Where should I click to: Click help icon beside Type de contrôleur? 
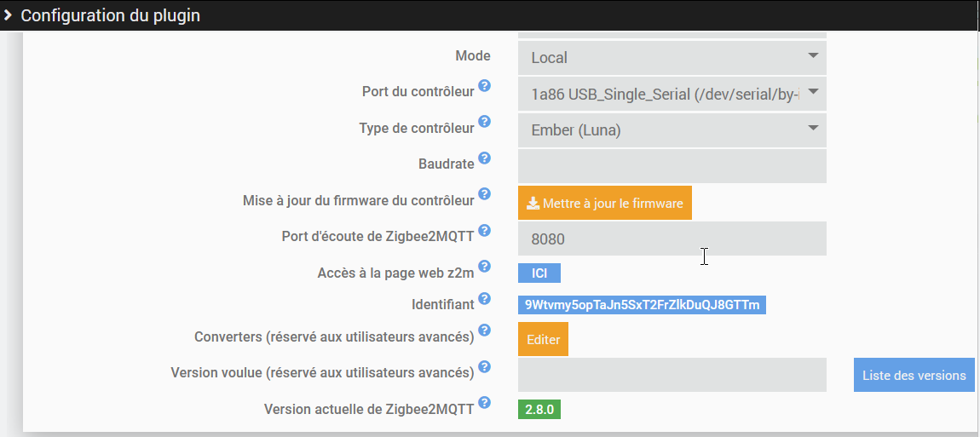click(x=484, y=123)
